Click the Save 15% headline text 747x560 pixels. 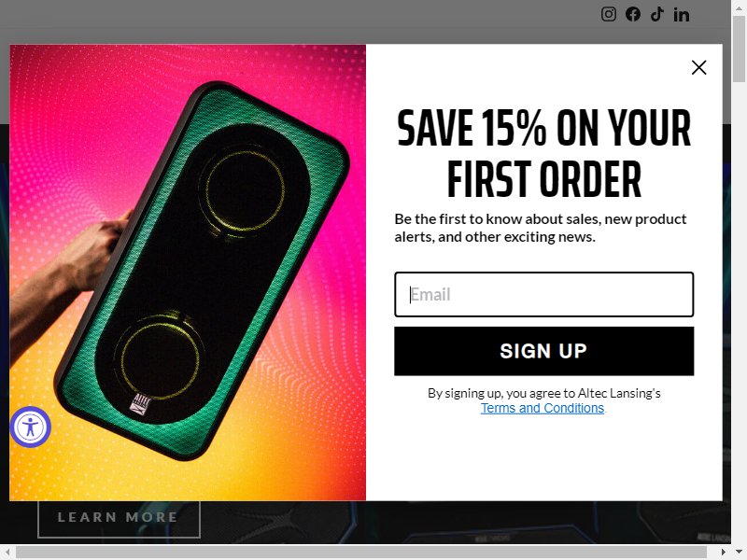pos(543,152)
